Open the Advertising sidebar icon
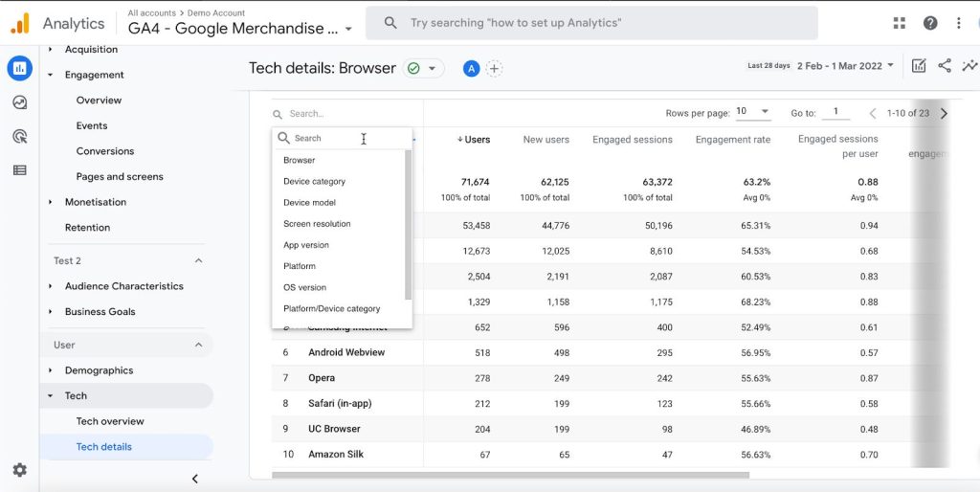 click(20, 136)
